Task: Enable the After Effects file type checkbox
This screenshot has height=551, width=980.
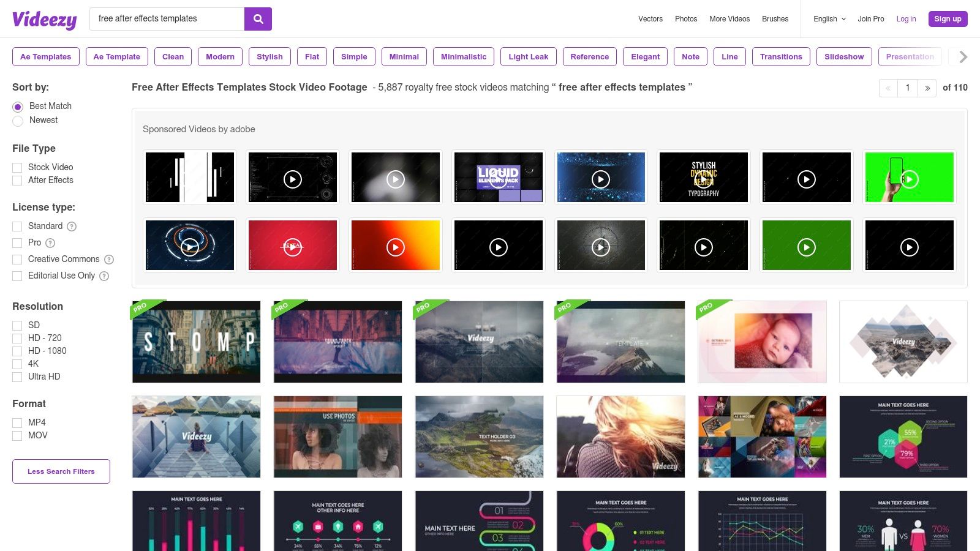Action: tap(17, 181)
